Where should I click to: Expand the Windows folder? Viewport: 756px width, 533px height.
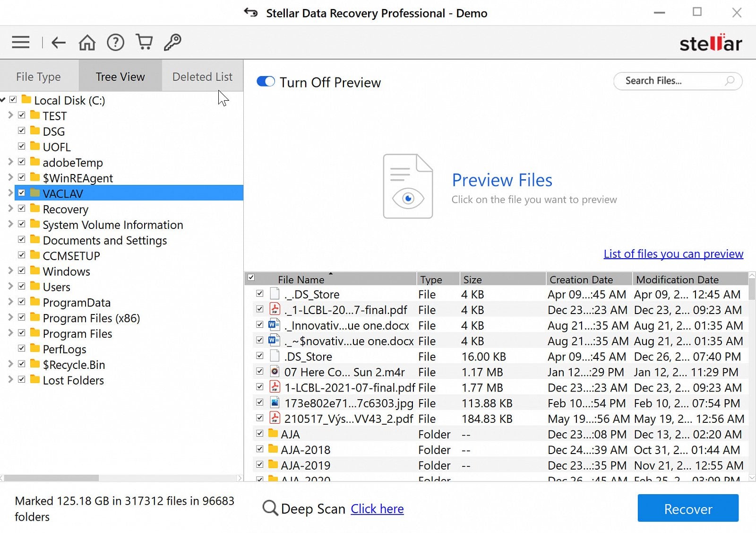point(10,271)
